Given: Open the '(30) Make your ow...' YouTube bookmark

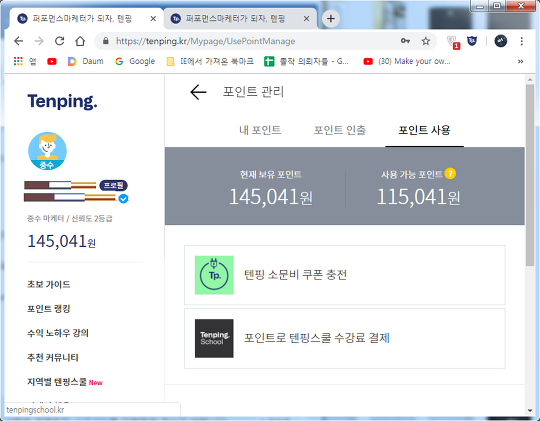Looking at the screenshot, I should tap(407, 61).
